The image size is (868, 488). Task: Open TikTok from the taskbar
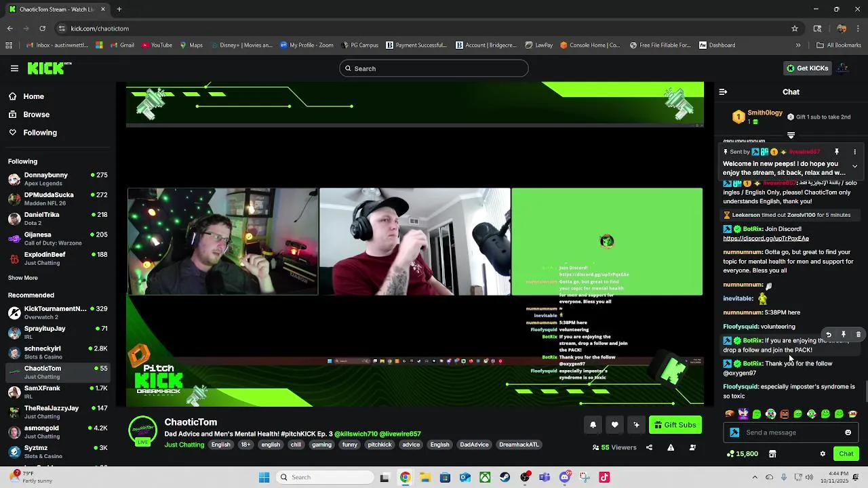point(604,477)
